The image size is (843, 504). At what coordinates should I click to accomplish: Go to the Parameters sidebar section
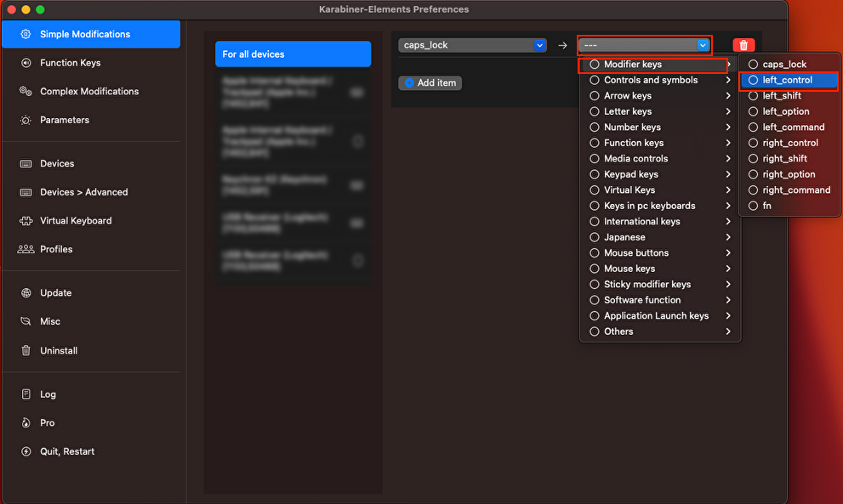coord(91,120)
